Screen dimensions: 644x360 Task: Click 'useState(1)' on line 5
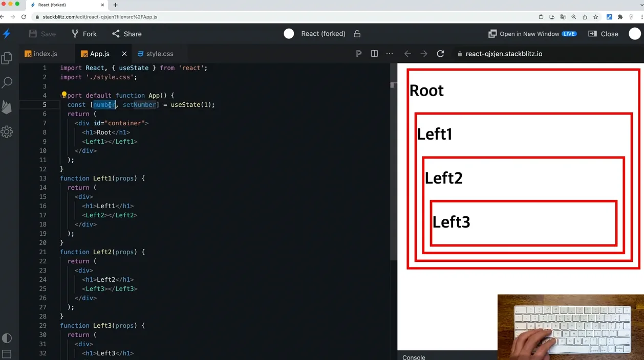click(x=191, y=105)
